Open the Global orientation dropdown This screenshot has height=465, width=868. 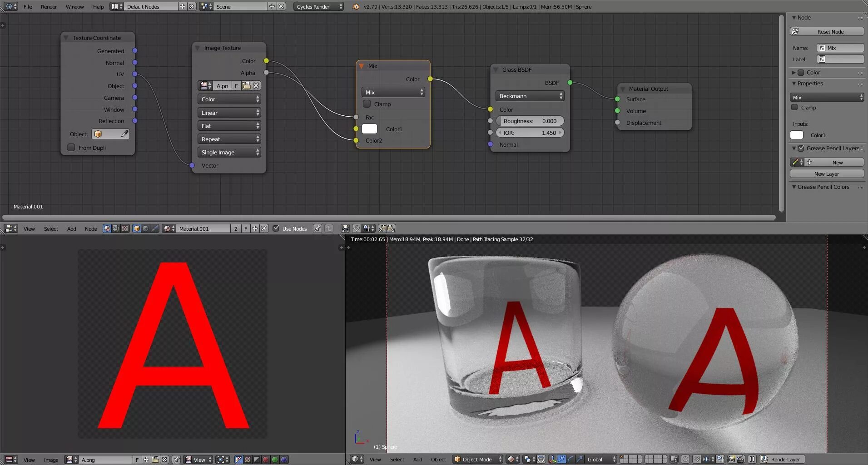(601, 459)
